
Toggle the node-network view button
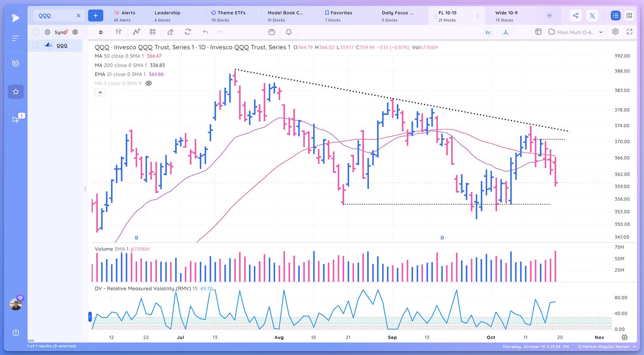pos(506,32)
